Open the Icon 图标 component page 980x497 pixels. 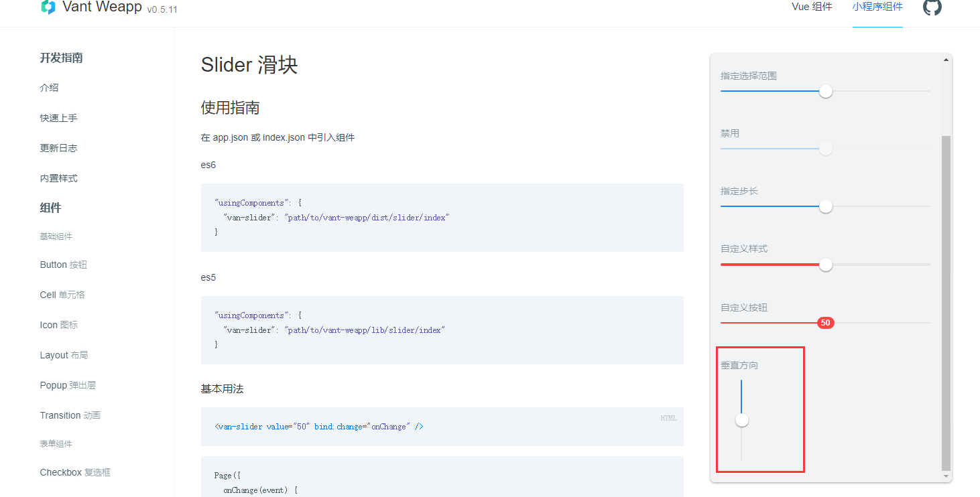tap(58, 325)
